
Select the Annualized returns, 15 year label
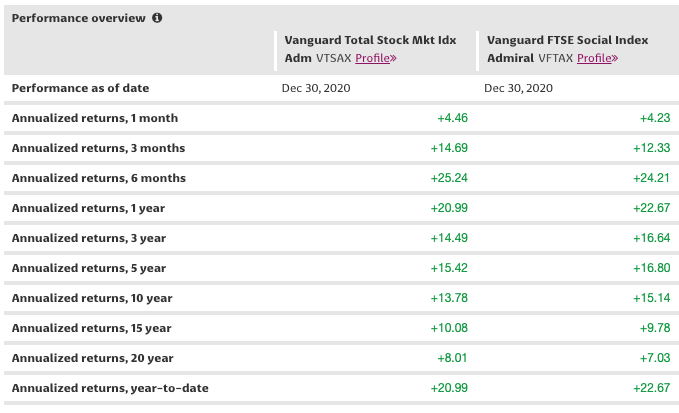coord(92,328)
